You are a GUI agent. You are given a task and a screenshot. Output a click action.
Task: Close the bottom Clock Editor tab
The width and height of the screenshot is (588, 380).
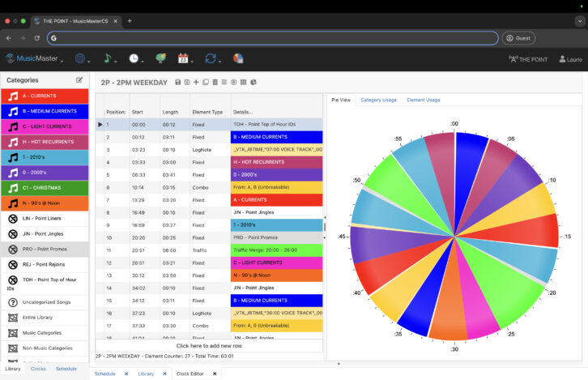click(x=215, y=374)
